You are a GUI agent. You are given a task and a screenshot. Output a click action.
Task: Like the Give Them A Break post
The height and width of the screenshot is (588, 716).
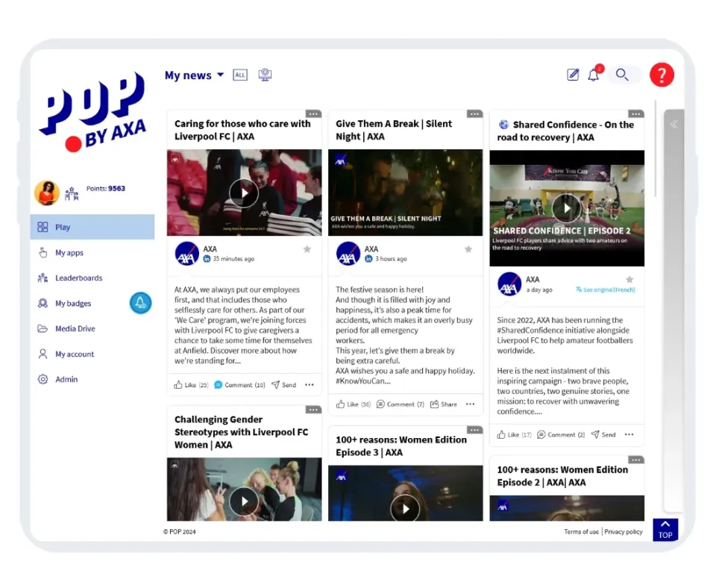coord(353,404)
